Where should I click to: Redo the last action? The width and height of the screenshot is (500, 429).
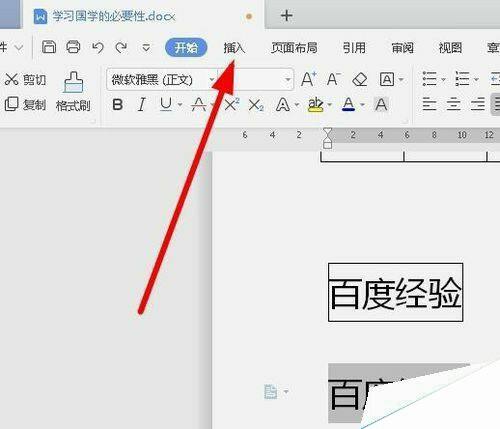(121, 48)
